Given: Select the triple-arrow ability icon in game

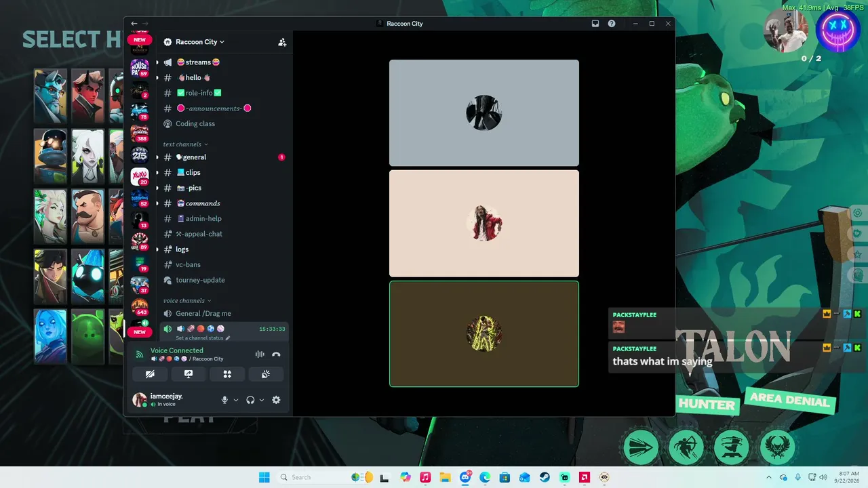Looking at the screenshot, I should point(641,447).
